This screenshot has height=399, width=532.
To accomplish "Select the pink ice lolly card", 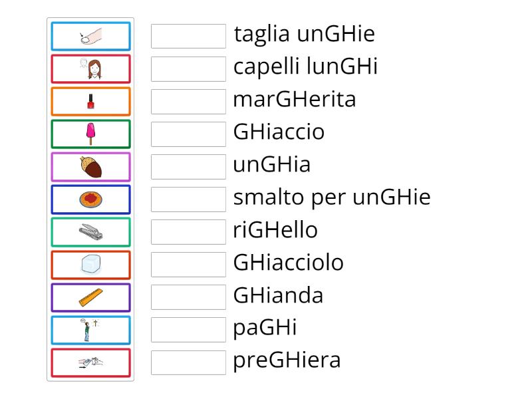I will pyautogui.click(x=90, y=134).
